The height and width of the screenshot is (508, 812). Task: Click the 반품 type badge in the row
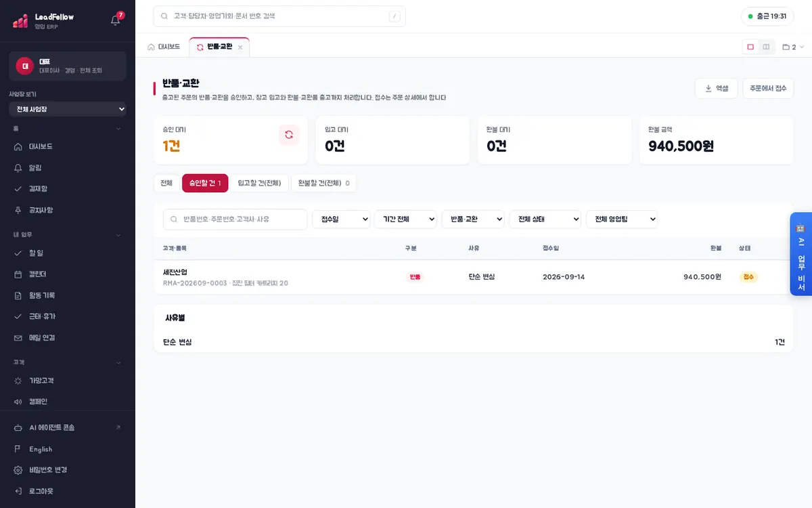coord(414,277)
